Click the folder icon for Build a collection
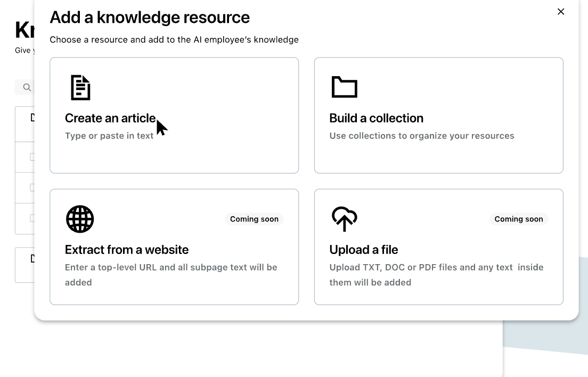This screenshot has height=377, width=588. [x=344, y=87]
